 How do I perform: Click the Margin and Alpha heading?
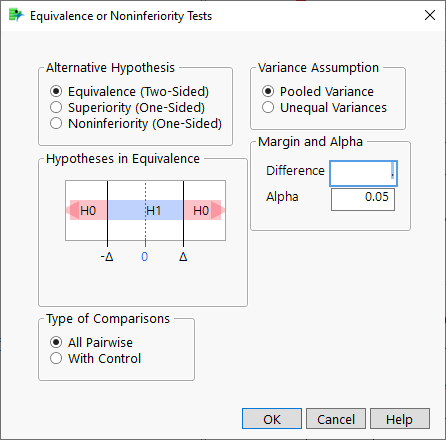(x=310, y=142)
